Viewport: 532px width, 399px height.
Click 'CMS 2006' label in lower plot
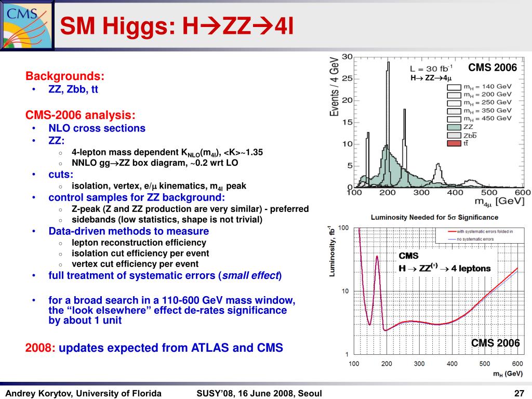click(495, 343)
